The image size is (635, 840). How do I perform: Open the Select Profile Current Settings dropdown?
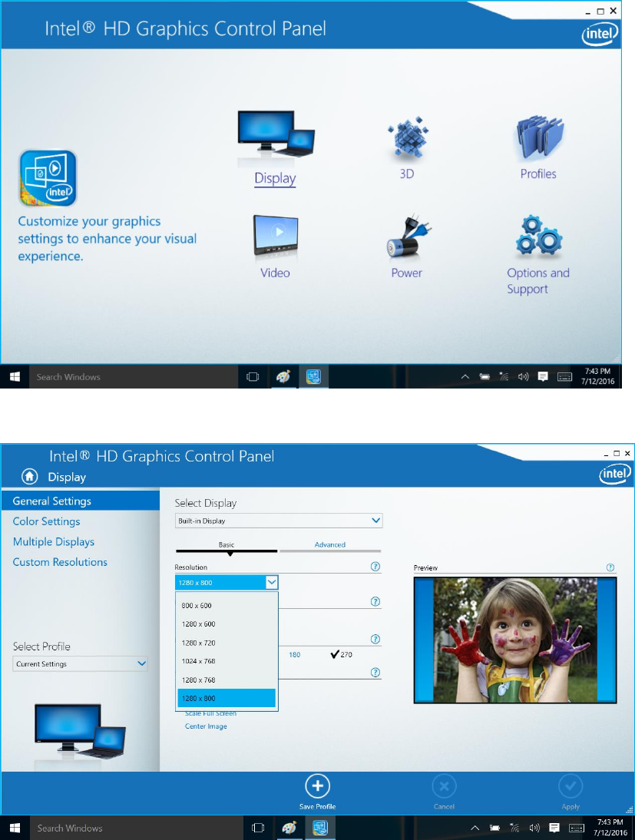coord(80,663)
